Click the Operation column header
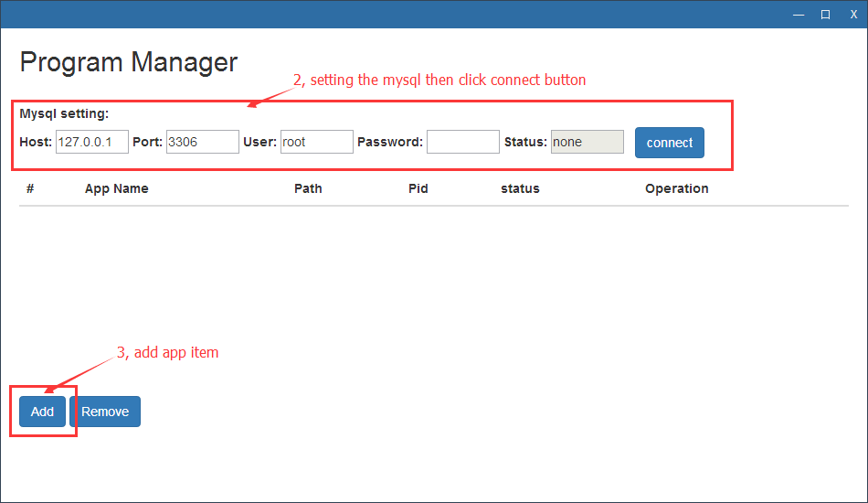 [676, 189]
